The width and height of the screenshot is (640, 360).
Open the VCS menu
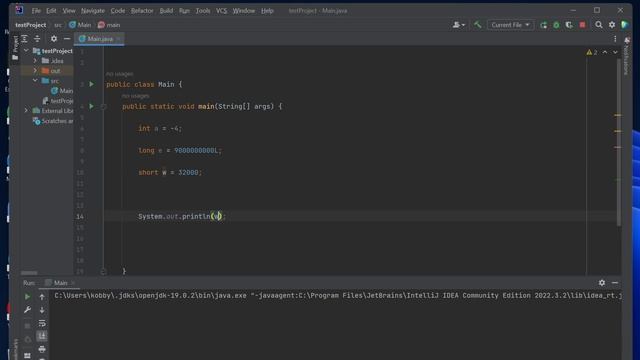[221, 11]
